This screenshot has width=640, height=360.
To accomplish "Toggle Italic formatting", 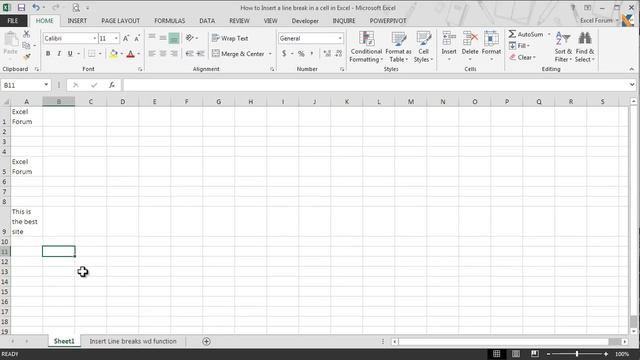I will (x=59, y=53).
